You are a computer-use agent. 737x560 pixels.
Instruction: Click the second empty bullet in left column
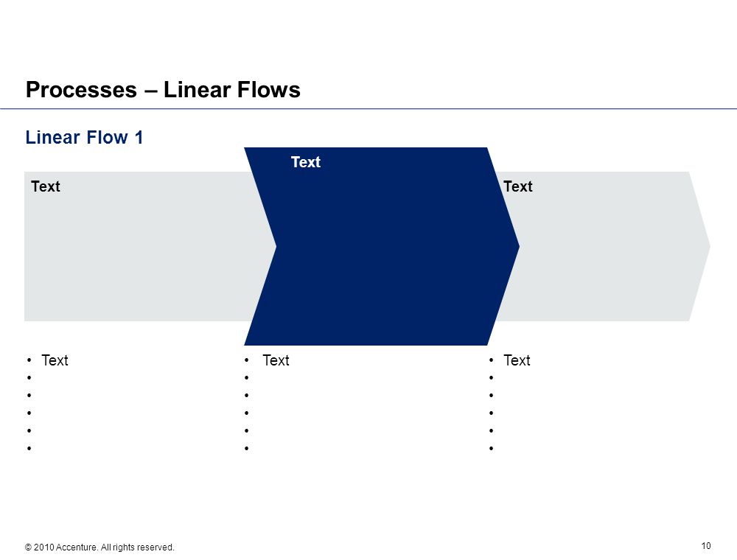pyautogui.click(x=29, y=395)
